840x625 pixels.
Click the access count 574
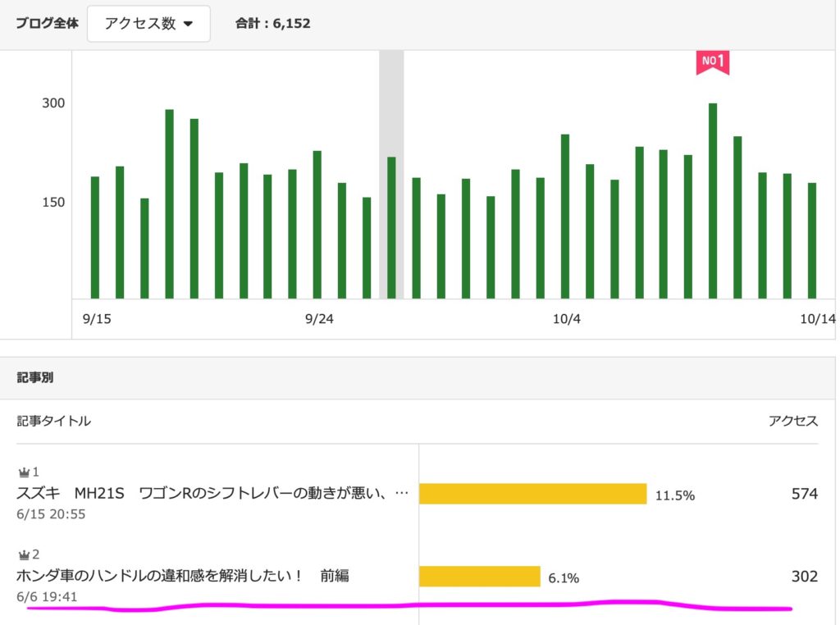(804, 494)
